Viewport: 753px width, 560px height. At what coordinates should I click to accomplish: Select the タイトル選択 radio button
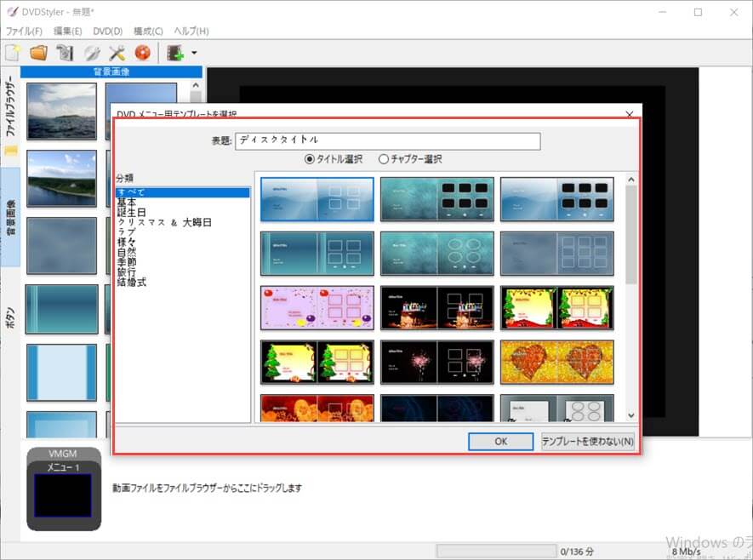[310, 159]
